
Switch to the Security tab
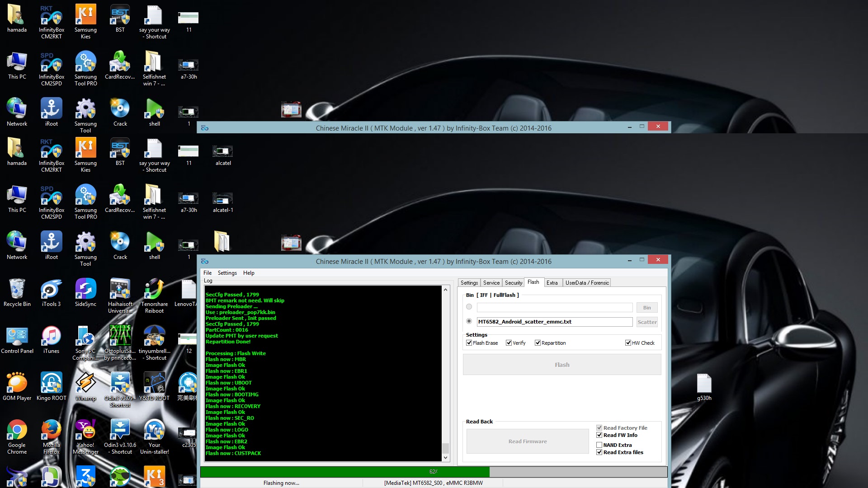coord(514,283)
